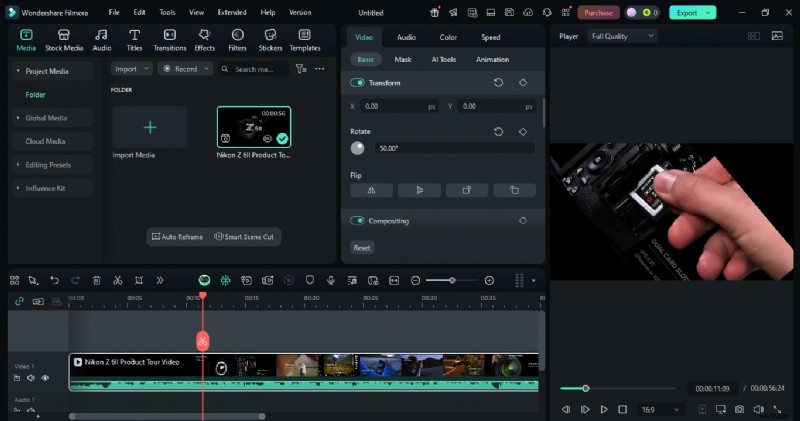Viewport: 800px width, 421px height.
Task: Click the timeline zoom slider
Action: [x=452, y=280]
